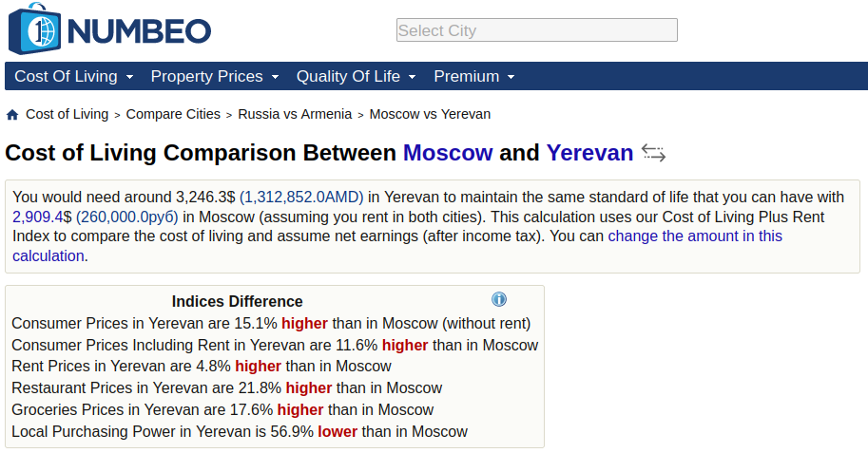868x453 pixels.
Task: Open the Premium dropdown menu
Action: 473,76
